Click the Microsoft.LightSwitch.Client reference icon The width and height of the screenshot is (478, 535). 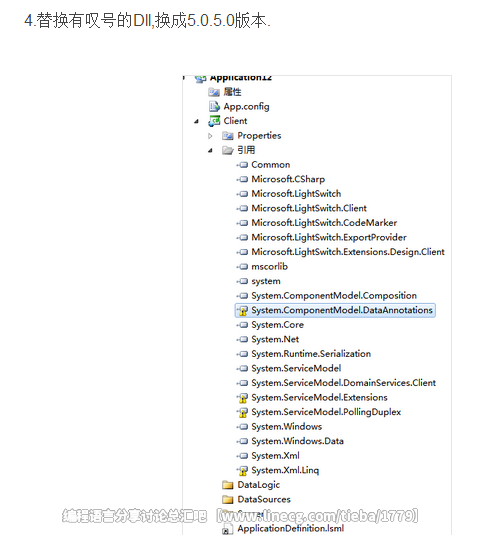242,208
